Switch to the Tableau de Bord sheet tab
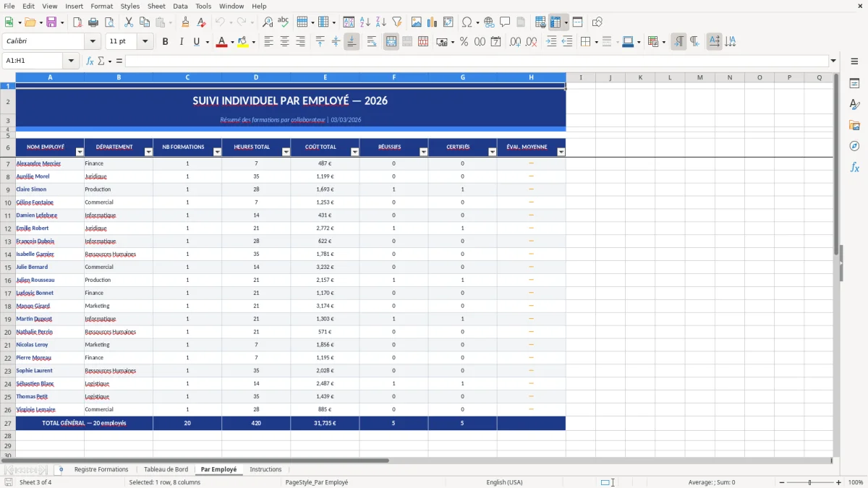868x488 pixels. [x=166, y=468]
